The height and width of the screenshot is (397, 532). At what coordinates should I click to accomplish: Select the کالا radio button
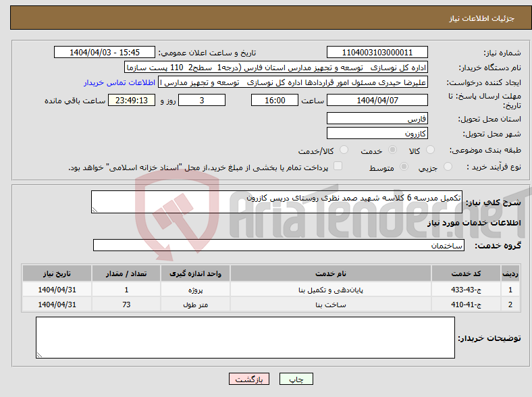click(x=430, y=150)
